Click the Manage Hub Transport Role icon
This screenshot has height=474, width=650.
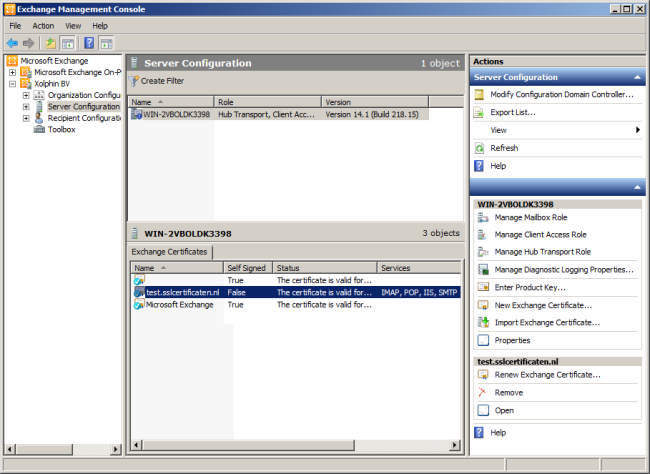coord(483,252)
